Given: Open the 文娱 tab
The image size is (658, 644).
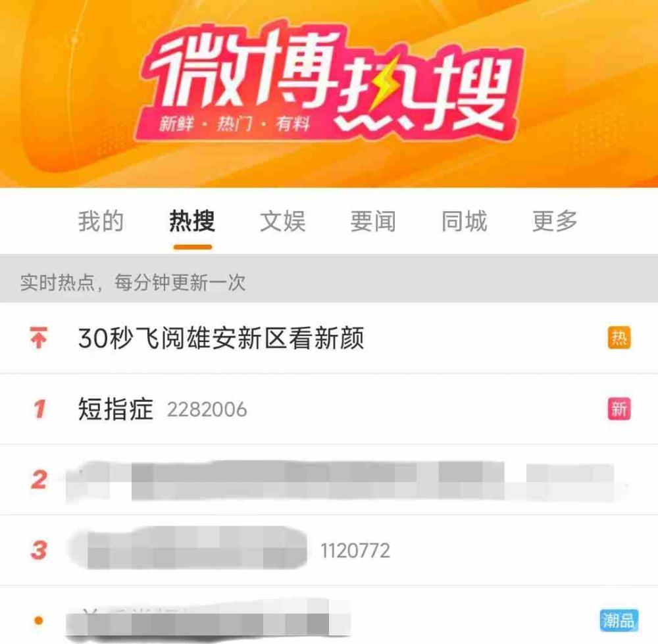Looking at the screenshot, I should (283, 221).
